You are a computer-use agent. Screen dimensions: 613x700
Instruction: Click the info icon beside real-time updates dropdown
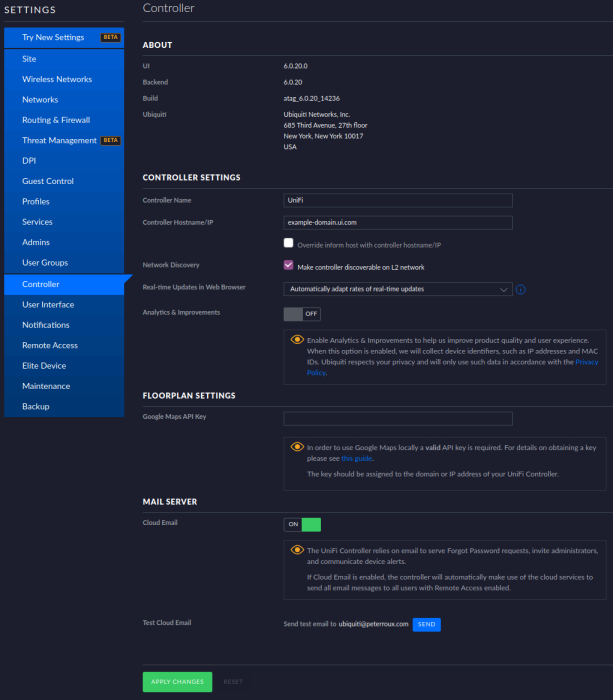point(521,290)
